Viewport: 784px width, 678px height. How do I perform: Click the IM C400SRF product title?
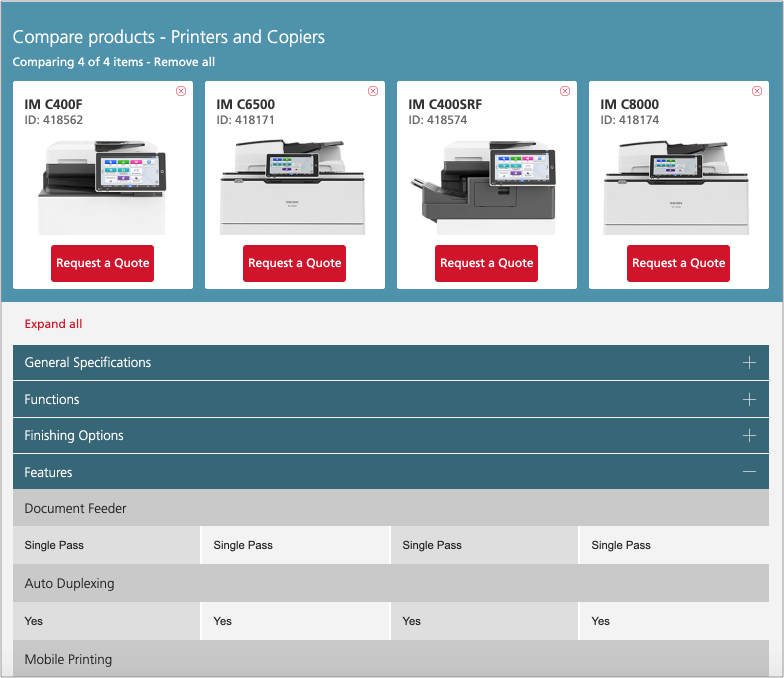pos(445,104)
